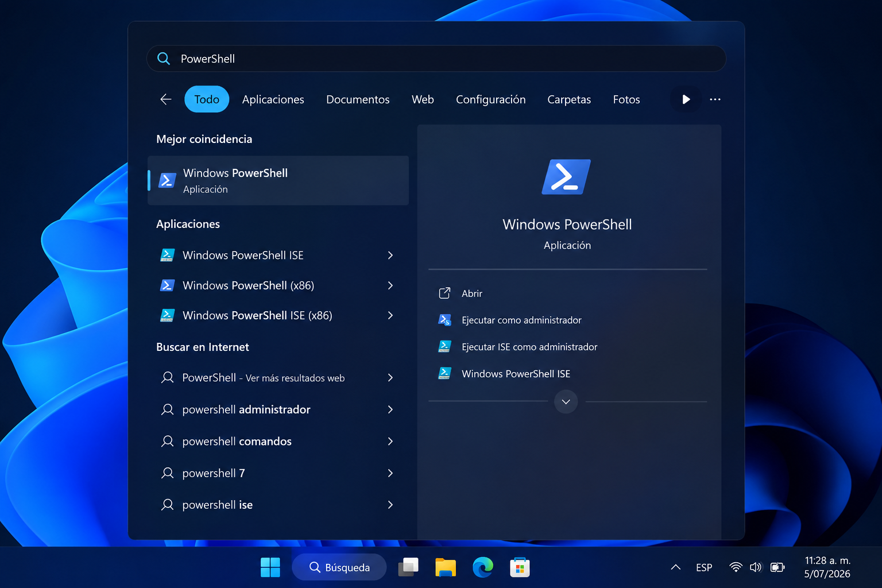Click Abrir to open PowerShell
The width and height of the screenshot is (882, 588).
point(472,293)
